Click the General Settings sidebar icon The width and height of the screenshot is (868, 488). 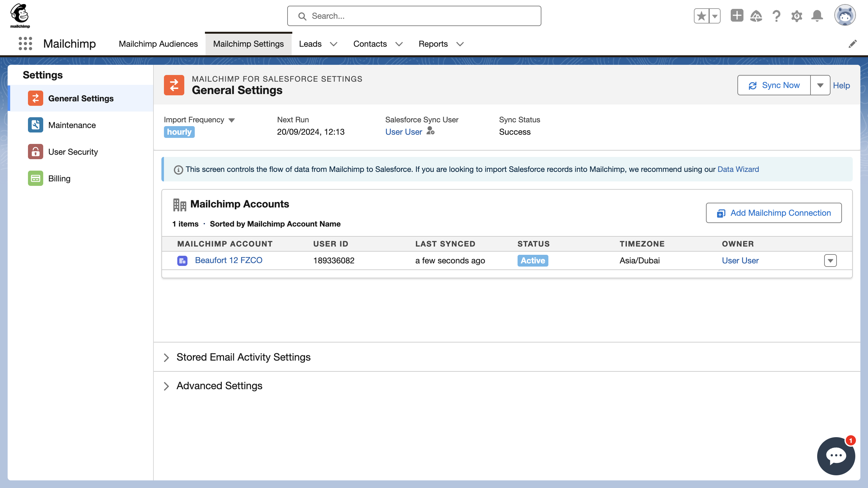click(36, 98)
